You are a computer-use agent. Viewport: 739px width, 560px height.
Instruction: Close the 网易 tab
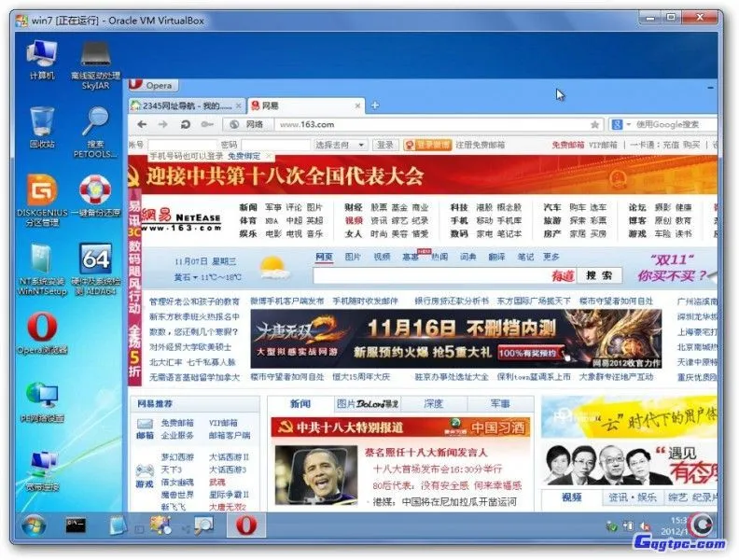click(357, 105)
